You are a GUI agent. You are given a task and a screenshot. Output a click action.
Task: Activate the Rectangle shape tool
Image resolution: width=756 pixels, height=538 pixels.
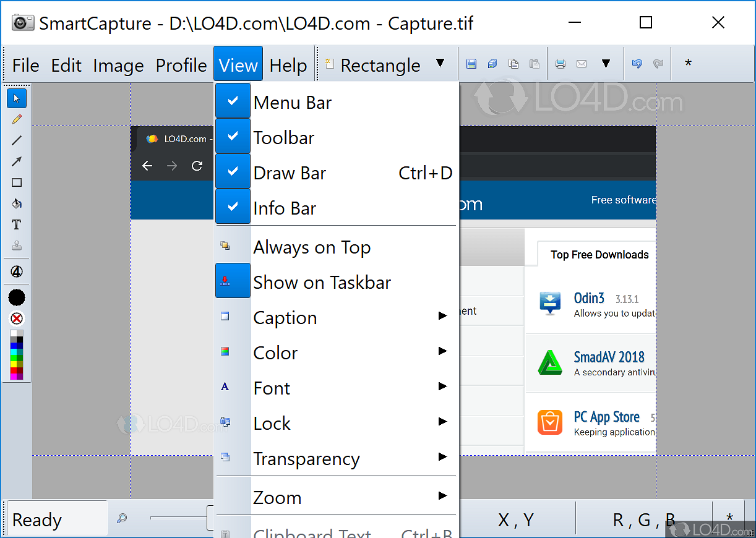click(16, 182)
